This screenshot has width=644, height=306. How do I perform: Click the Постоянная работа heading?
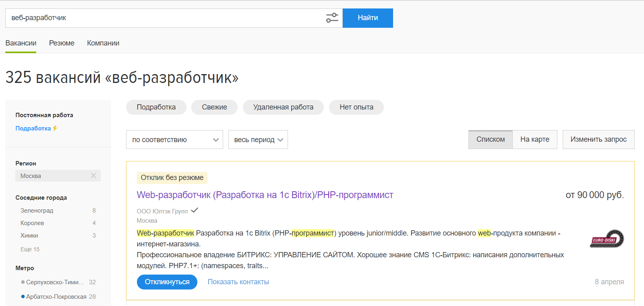pos(44,115)
